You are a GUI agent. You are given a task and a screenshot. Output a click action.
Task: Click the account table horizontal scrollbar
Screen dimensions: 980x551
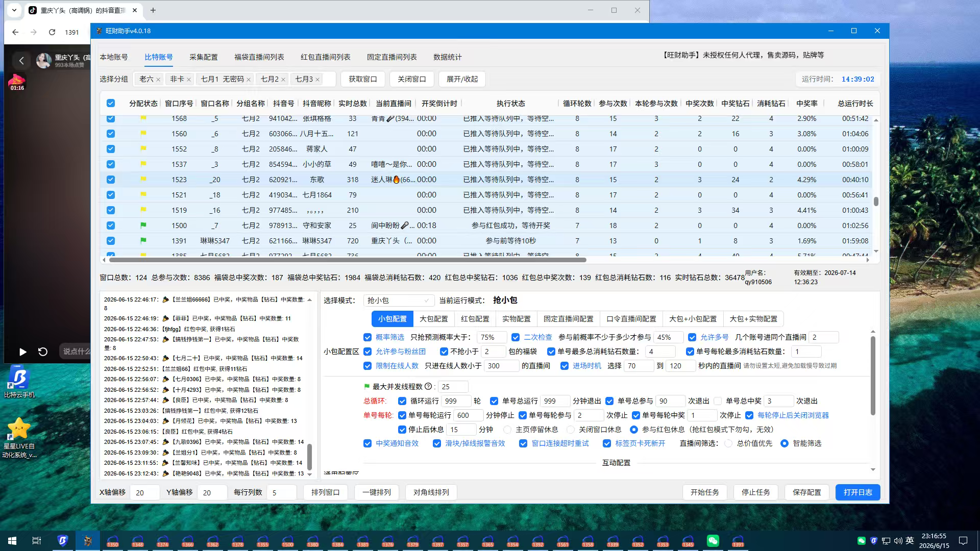coord(348,260)
